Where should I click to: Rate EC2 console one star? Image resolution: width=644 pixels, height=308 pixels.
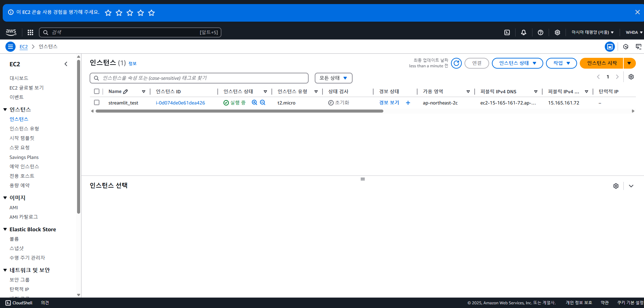[x=108, y=13]
